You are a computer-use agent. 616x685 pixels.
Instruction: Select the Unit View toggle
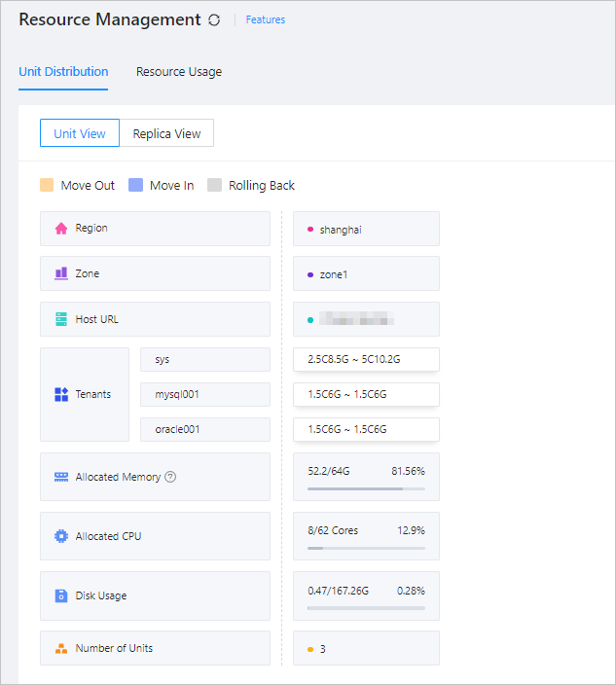[80, 133]
